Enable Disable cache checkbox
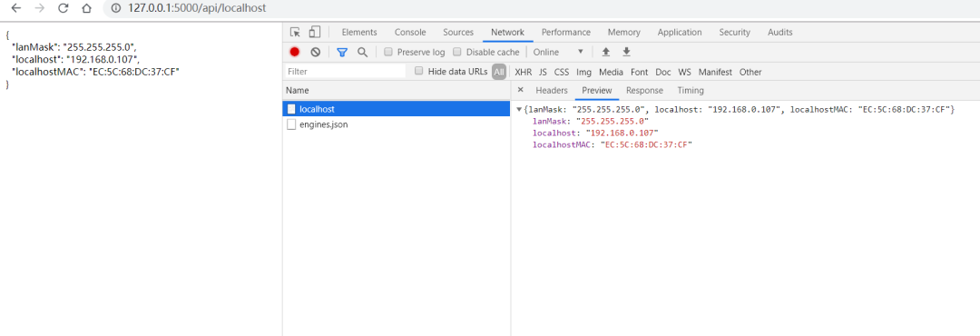 coord(456,52)
